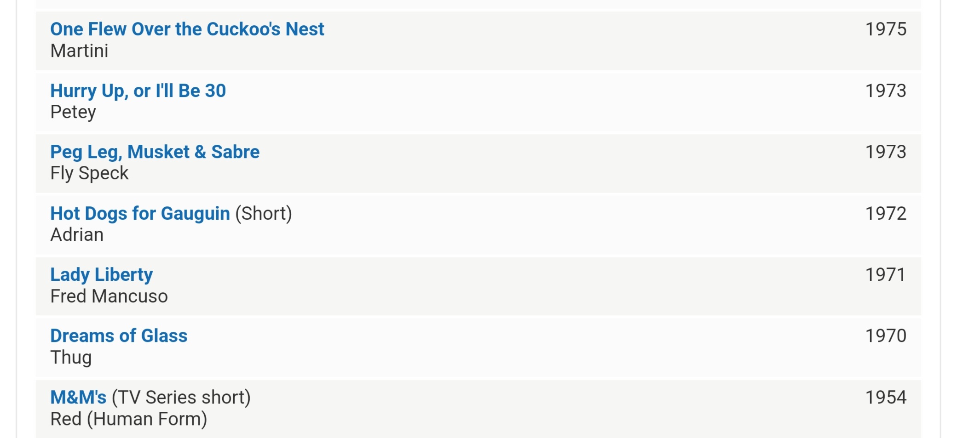Click the Adrian character name
980x438 pixels.
coord(77,235)
